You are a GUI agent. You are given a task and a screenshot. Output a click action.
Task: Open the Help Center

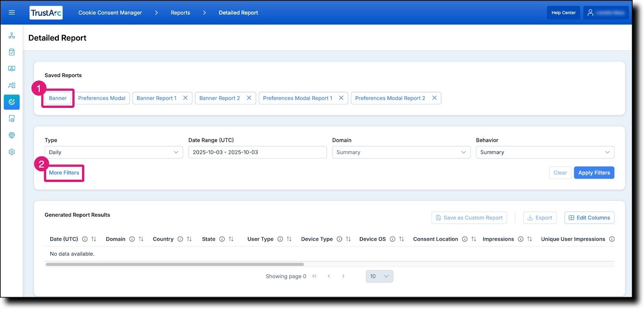563,13
